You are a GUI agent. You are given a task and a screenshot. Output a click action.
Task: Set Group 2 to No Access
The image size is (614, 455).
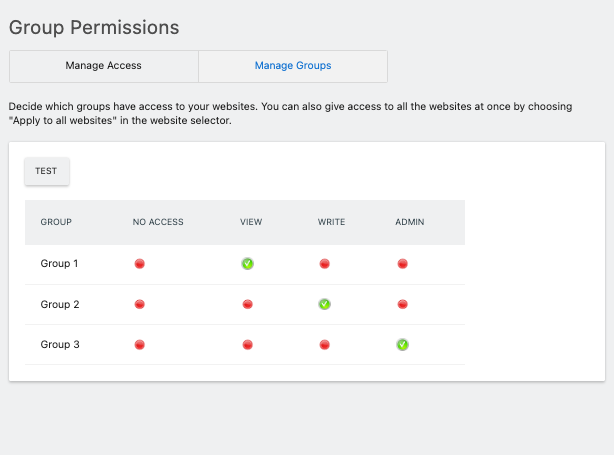click(140, 304)
